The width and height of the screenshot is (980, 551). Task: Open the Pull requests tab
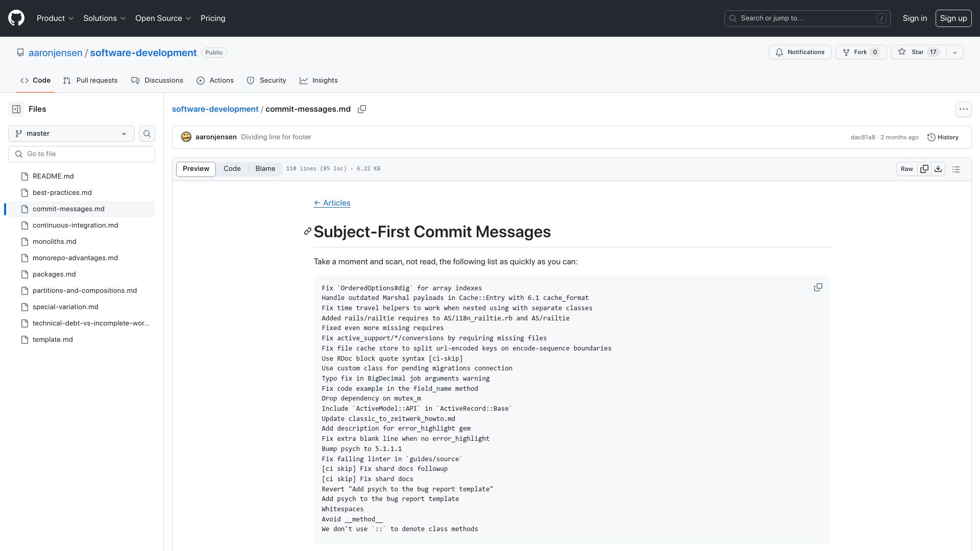pos(90,81)
